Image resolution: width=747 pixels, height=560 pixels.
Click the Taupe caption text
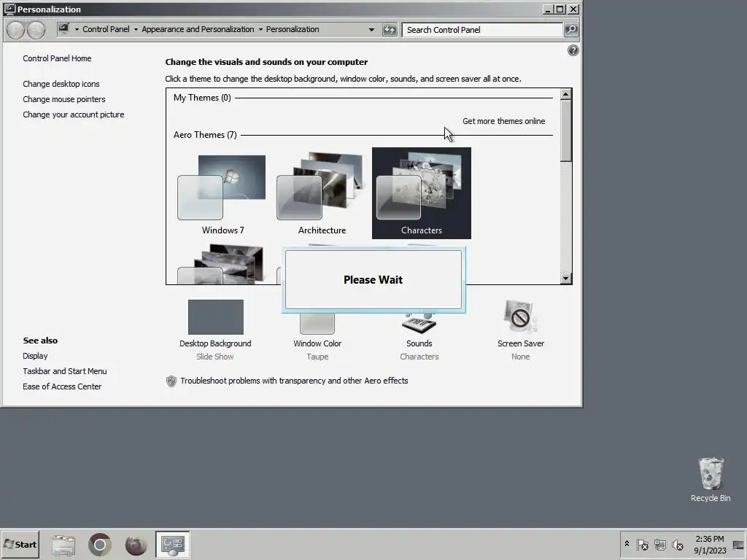317,357
